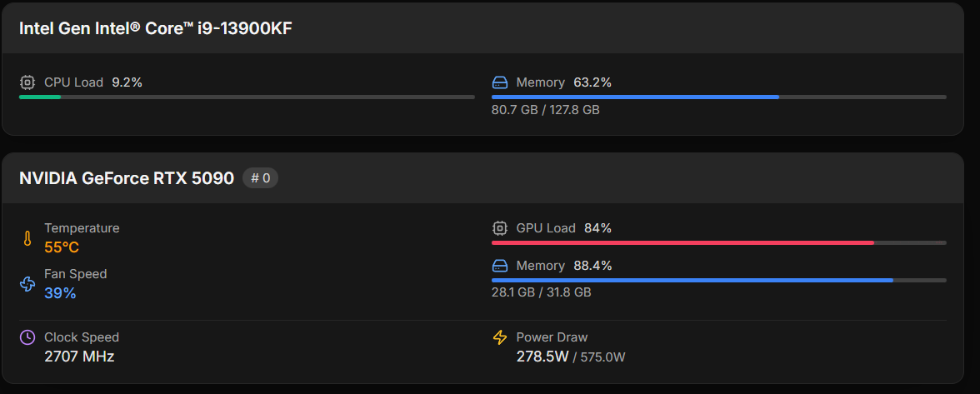The width and height of the screenshot is (980, 394).
Task: Click the blue memory bar under the RTX 5090
Action: (x=692, y=280)
